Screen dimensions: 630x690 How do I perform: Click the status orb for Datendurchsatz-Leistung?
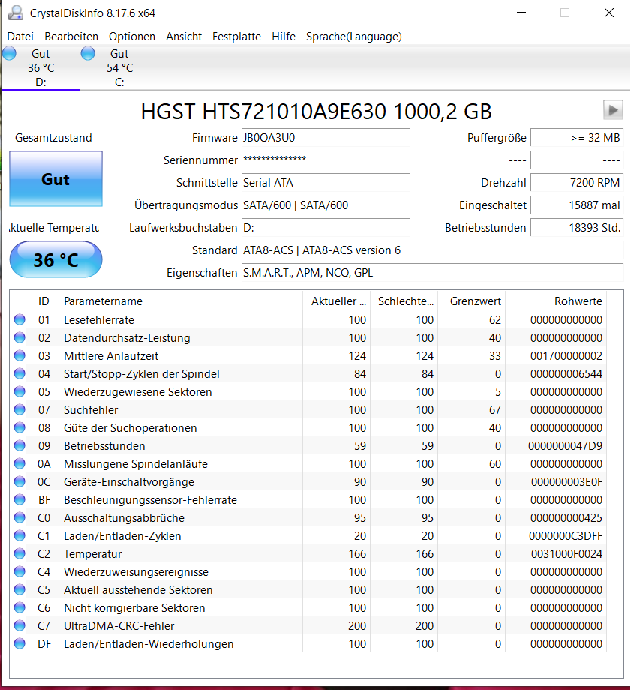click(x=20, y=338)
